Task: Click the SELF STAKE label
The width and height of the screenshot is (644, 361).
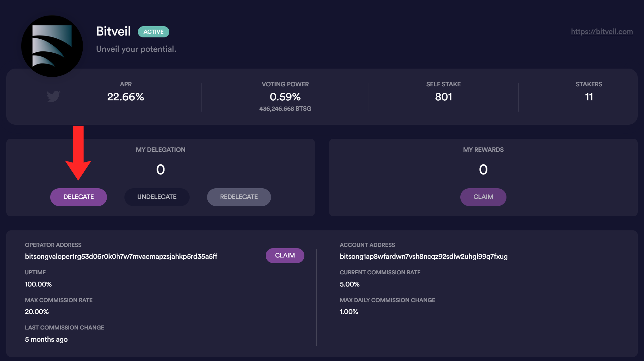Action: tap(443, 84)
